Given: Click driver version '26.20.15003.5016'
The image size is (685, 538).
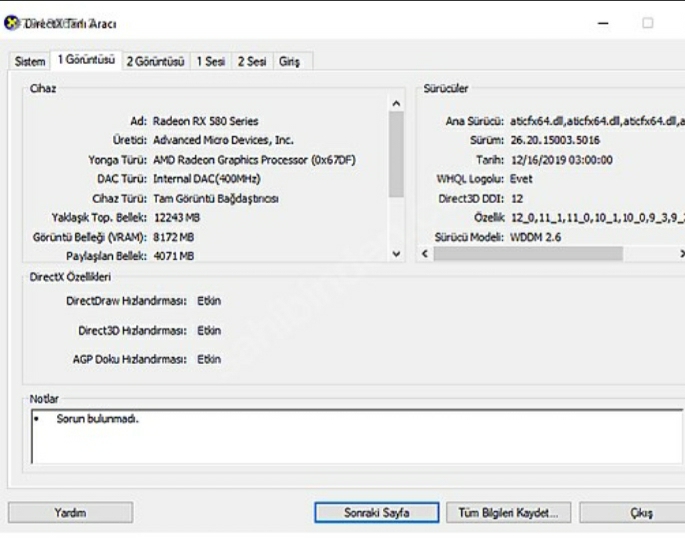Looking at the screenshot, I should (x=555, y=140).
